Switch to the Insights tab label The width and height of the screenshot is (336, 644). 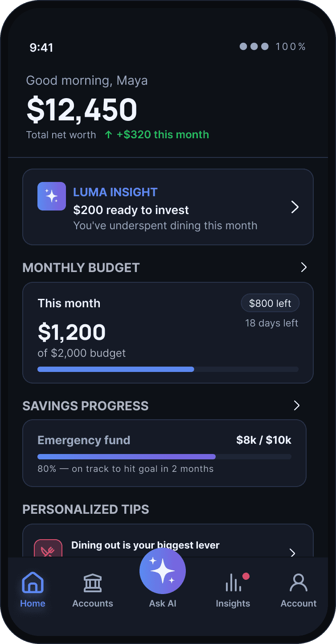pyautogui.click(x=233, y=603)
